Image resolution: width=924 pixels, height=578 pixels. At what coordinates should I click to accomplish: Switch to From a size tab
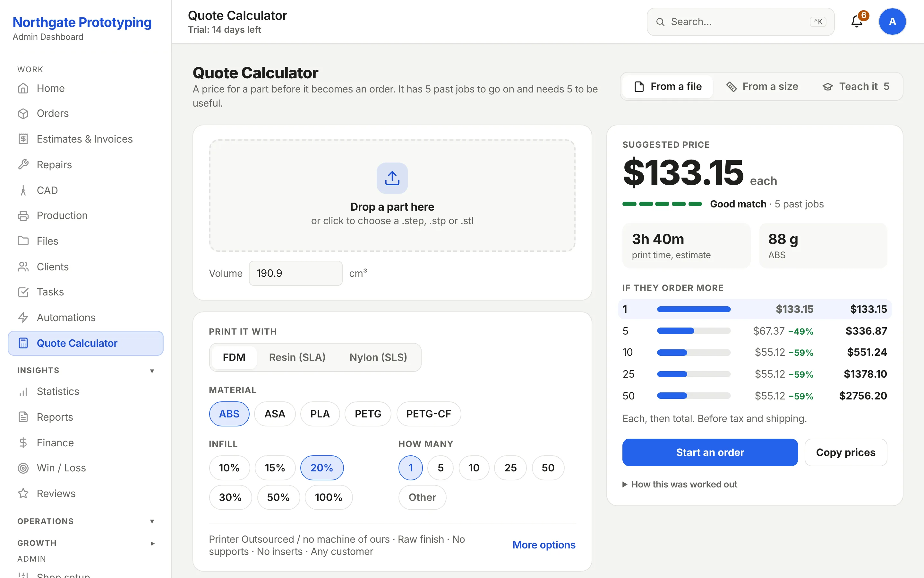[762, 87]
